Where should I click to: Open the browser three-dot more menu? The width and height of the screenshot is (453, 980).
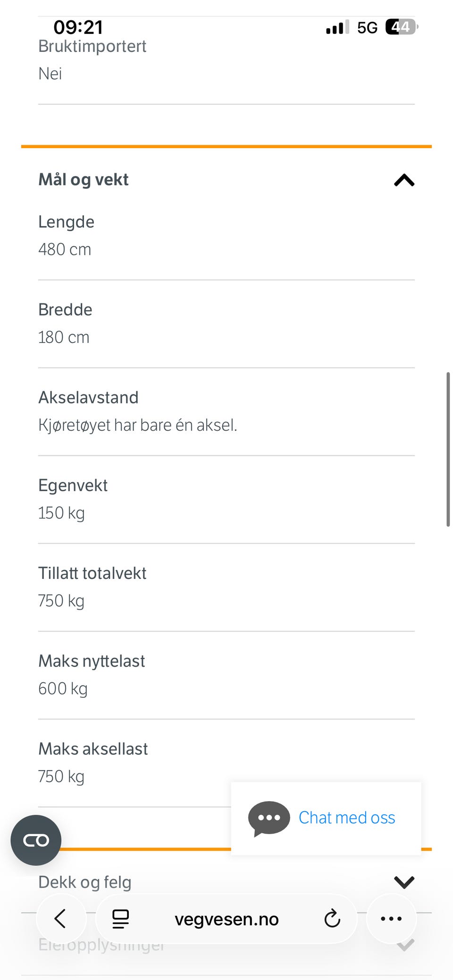(391, 919)
